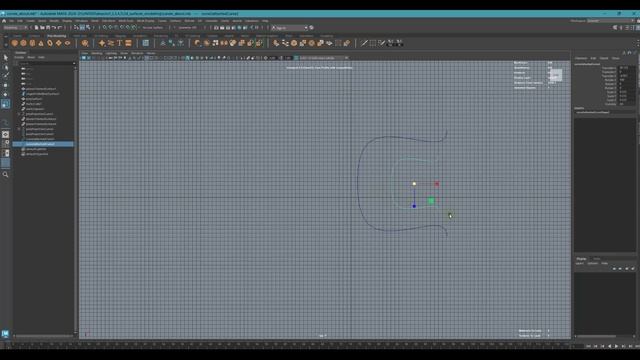This screenshot has height=360, width=640.
Task: Open the Channel Box Channels menu
Action: (x=581, y=58)
